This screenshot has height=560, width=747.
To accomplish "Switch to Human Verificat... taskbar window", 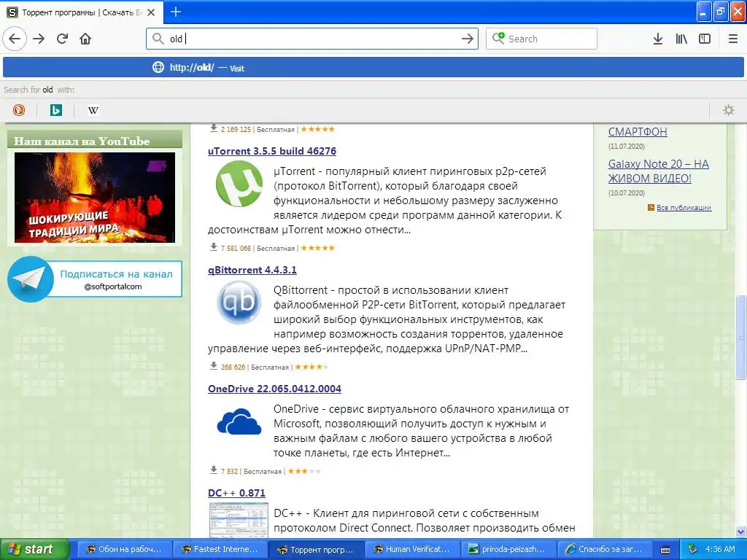I will 411,550.
